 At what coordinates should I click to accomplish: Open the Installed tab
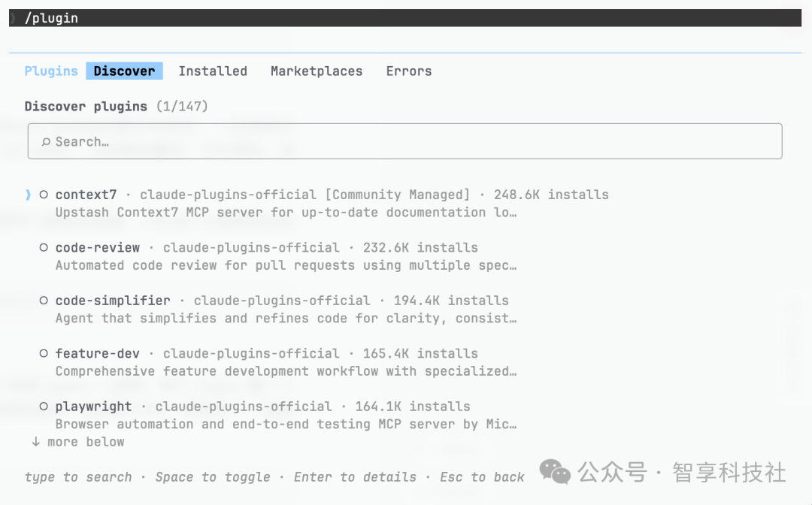[x=213, y=71]
